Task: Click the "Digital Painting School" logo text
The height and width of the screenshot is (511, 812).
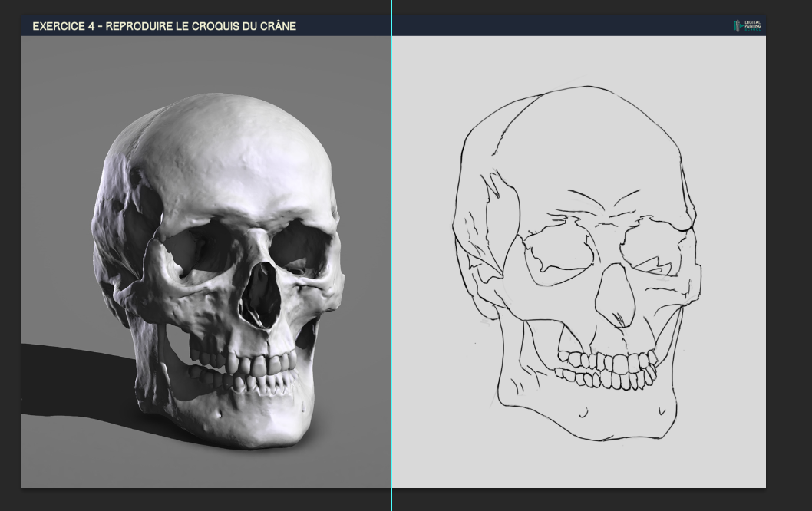Action: 753,26
